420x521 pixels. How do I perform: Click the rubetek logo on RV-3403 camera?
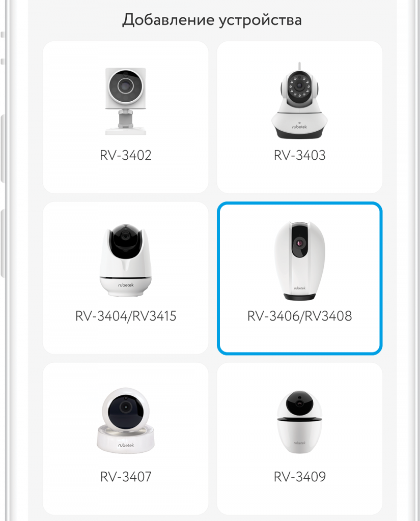point(299,127)
